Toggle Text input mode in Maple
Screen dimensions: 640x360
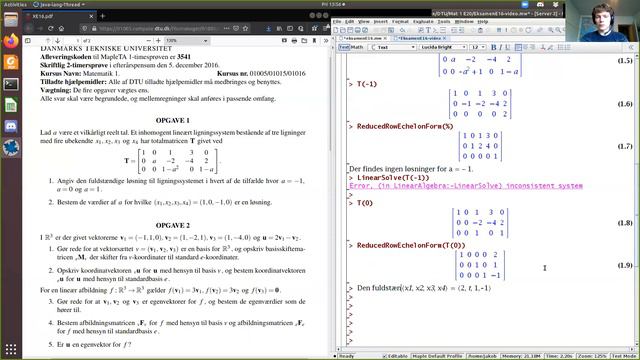click(344, 47)
